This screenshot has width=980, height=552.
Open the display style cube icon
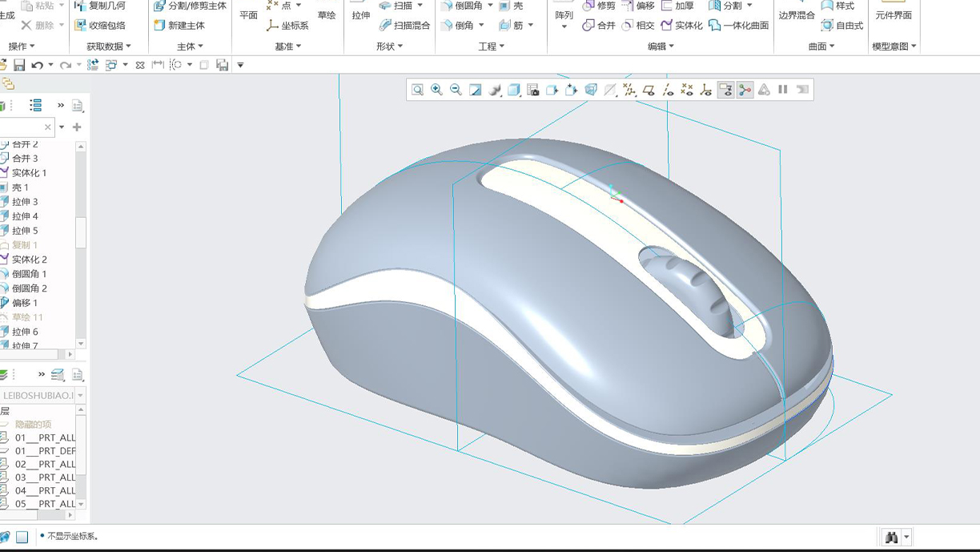pos(514,90)
